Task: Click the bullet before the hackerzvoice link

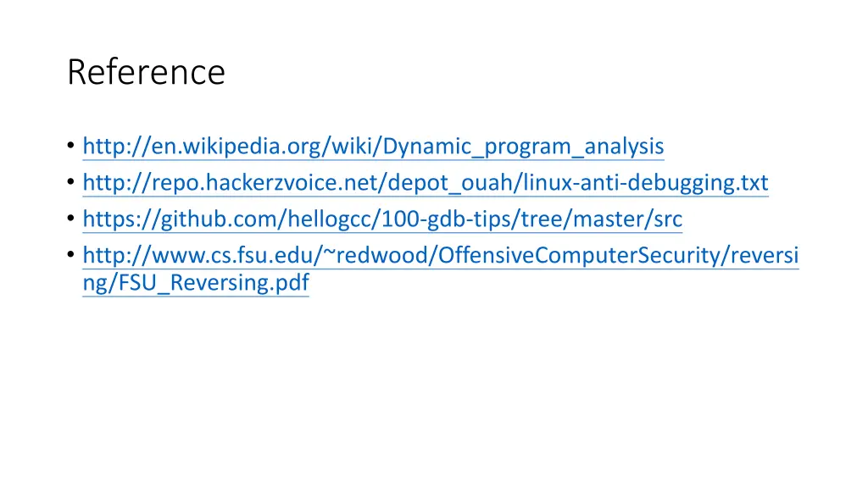Action: tap(71, 181)
